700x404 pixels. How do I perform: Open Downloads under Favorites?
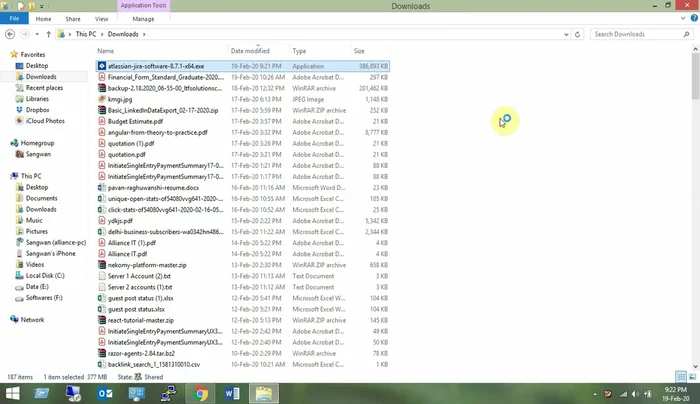[41, 77]
